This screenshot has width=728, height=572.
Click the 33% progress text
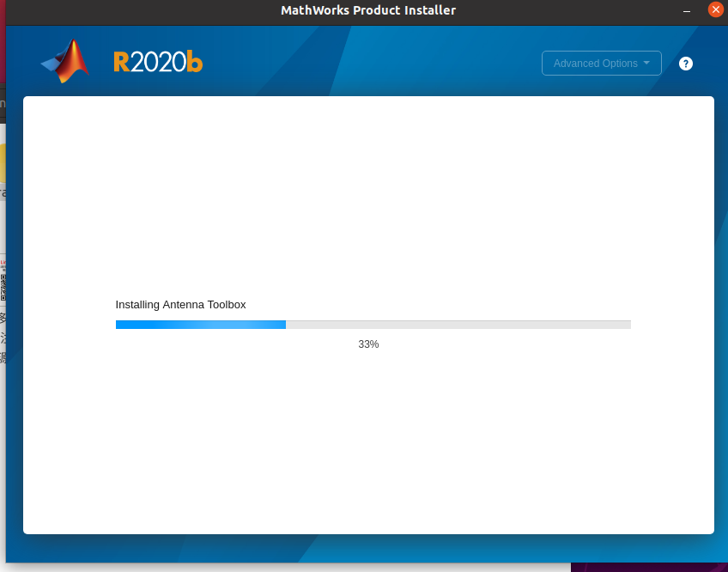pos(368,344)
